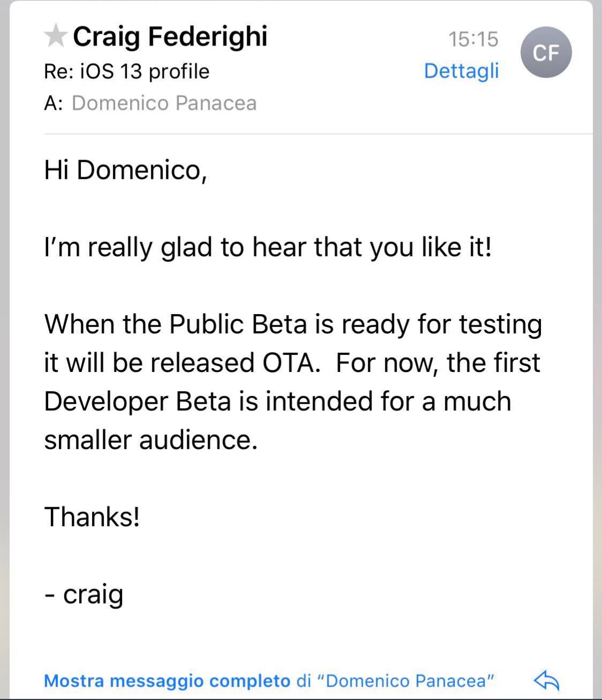
Task: Tap sender name Craig Federighi
Action: [170, 36]
